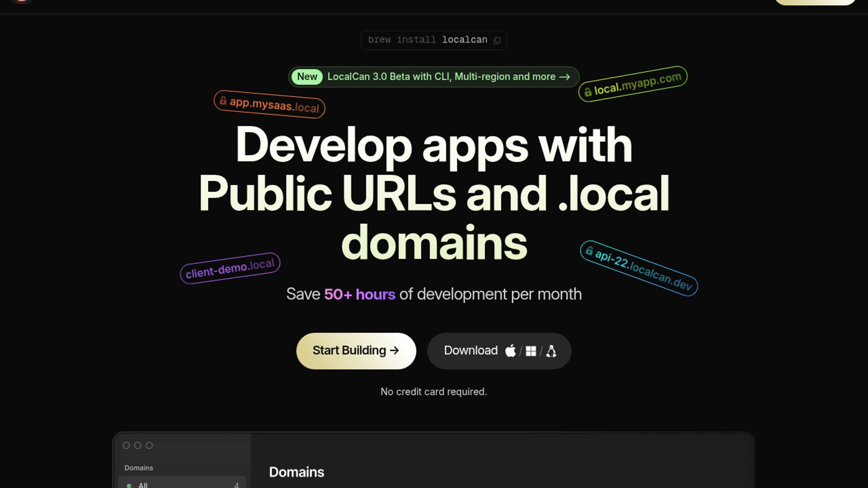Click the green New badge
The width and height of the screenshot is (868, 488).
(x=307, y=77)
